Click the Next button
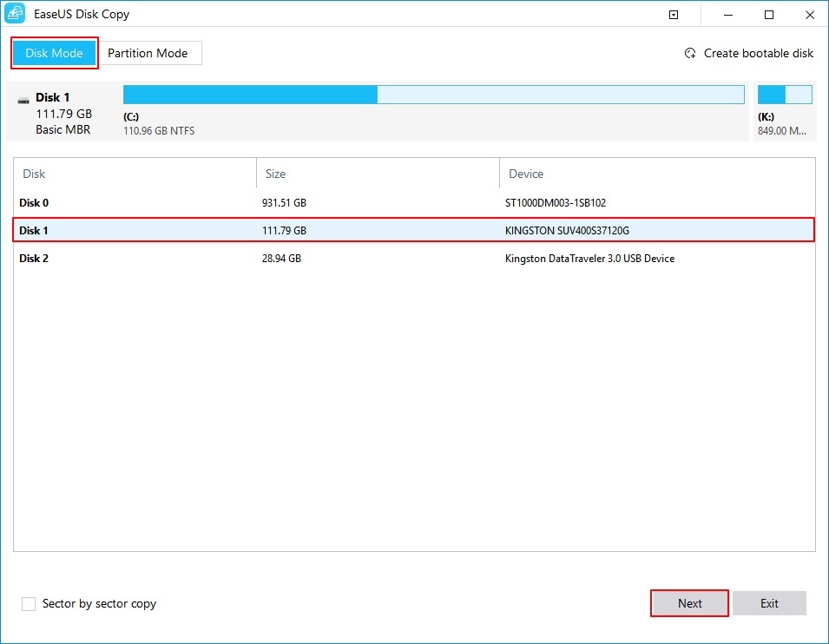Screen dimensions: 829x644 [x=689, y=603]
